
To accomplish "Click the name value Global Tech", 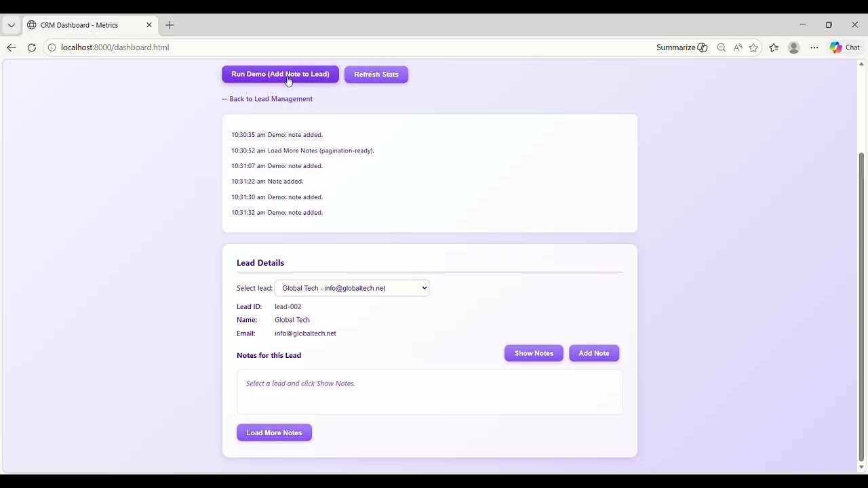I will click(x=292, y=320).
